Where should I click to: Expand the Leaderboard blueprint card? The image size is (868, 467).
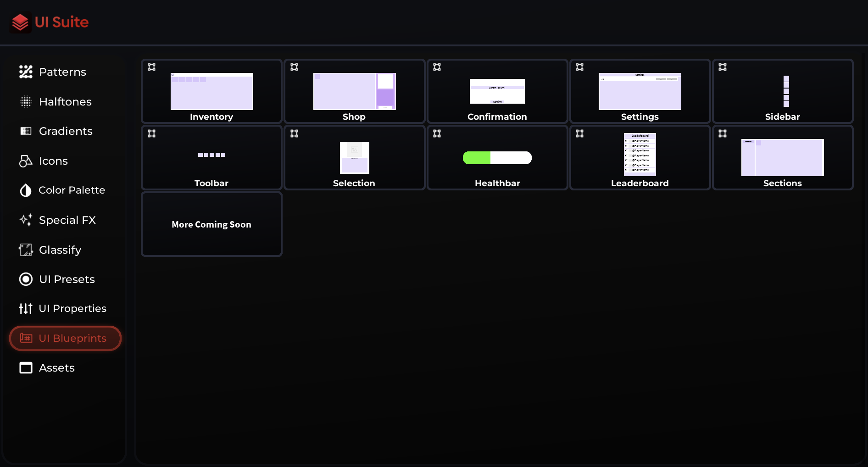(x=580, y=133)
